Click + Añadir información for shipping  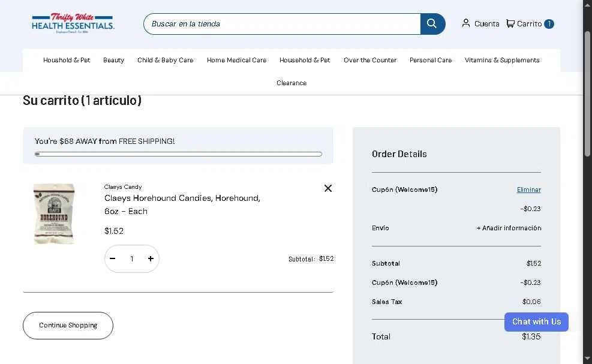coord(509,228)
